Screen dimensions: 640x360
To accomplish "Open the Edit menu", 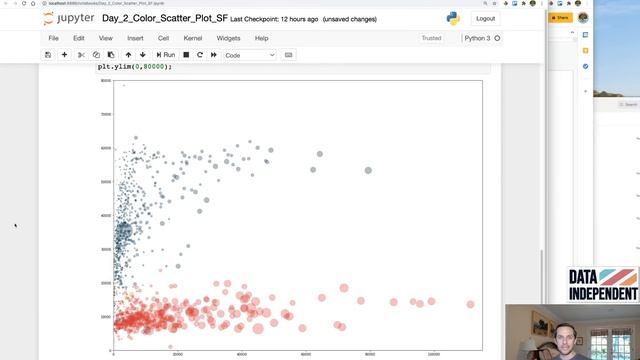I will [x=78, y=38].
